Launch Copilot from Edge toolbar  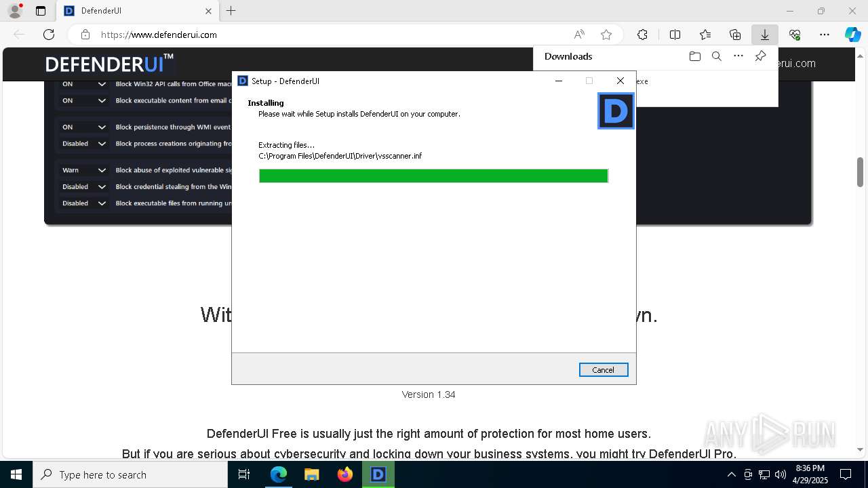click(x=852, y=35)
